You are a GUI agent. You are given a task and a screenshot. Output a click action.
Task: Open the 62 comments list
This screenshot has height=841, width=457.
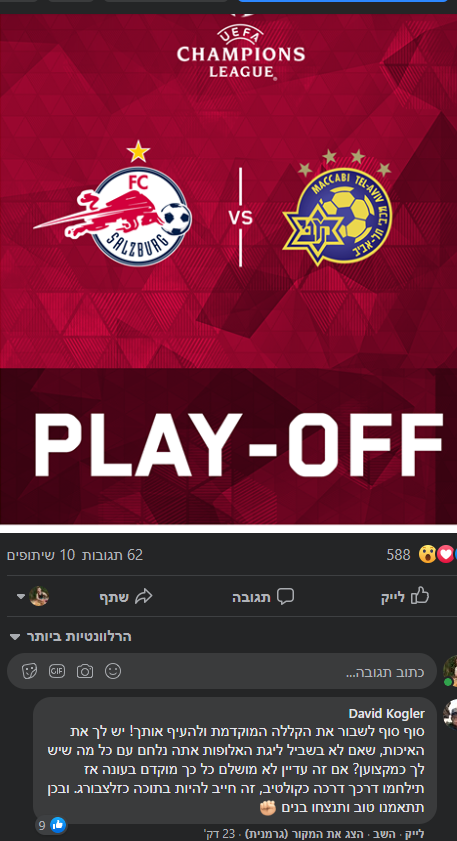point(112,555)
